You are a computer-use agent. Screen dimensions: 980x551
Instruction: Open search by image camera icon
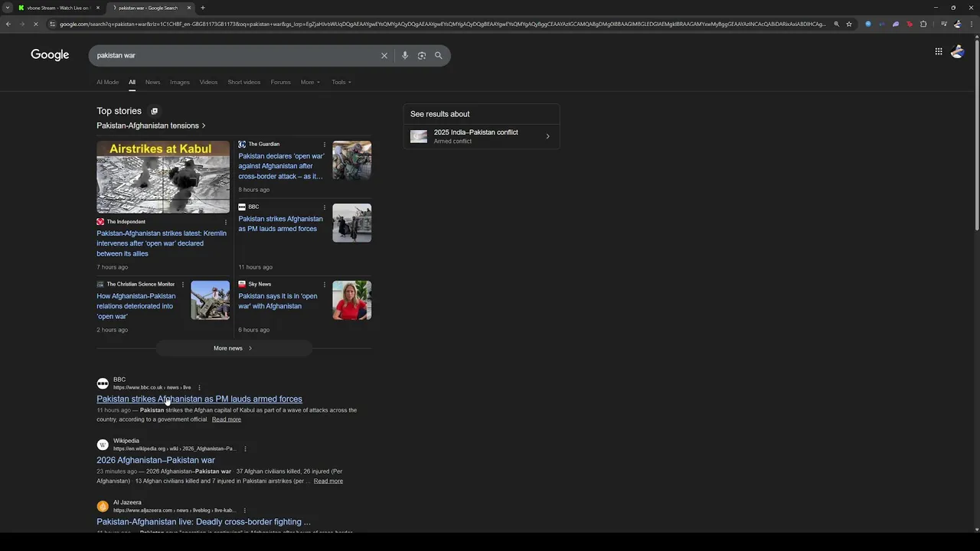(x=422, y=55)
